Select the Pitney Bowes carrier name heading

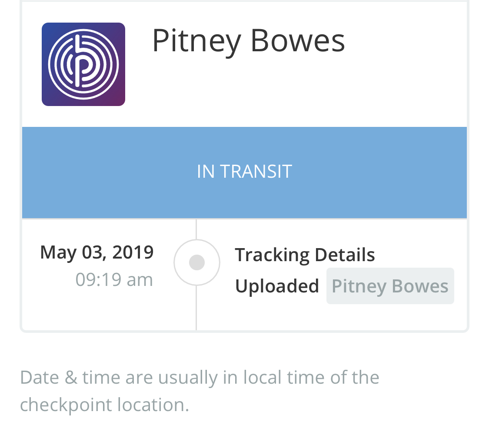tap(248, 41)
